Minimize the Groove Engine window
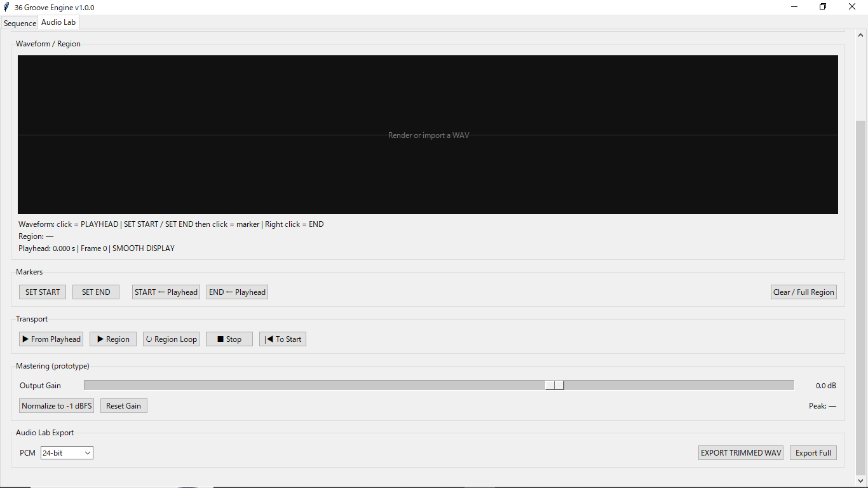Viewport: 868px width, 488px height. click(x=794, y=7)
